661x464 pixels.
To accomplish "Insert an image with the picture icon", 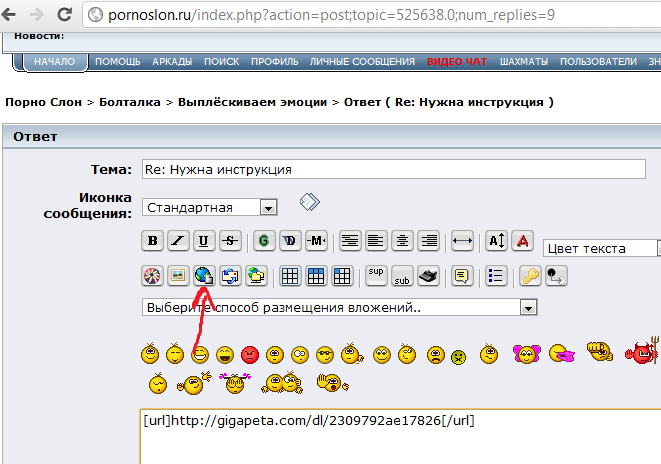I will click(x=178, y=275).
